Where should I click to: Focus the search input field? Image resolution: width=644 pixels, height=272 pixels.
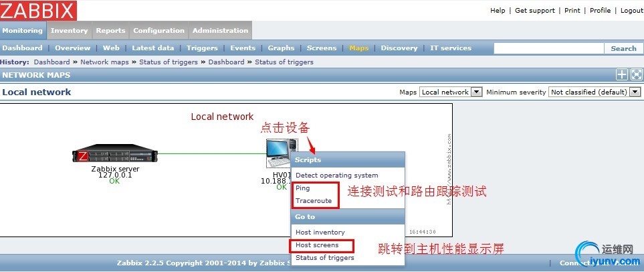549,48
